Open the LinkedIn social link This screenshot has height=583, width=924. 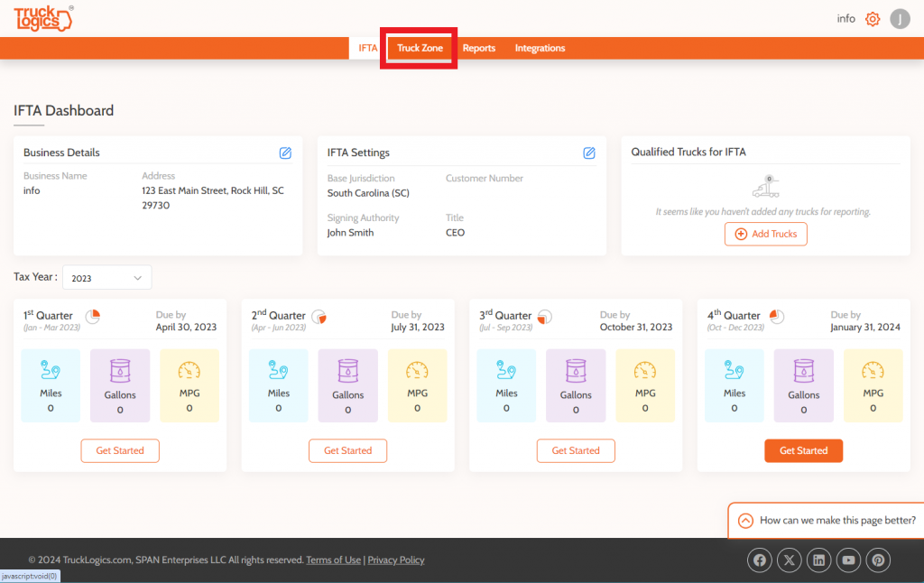[x=819, y=560]
